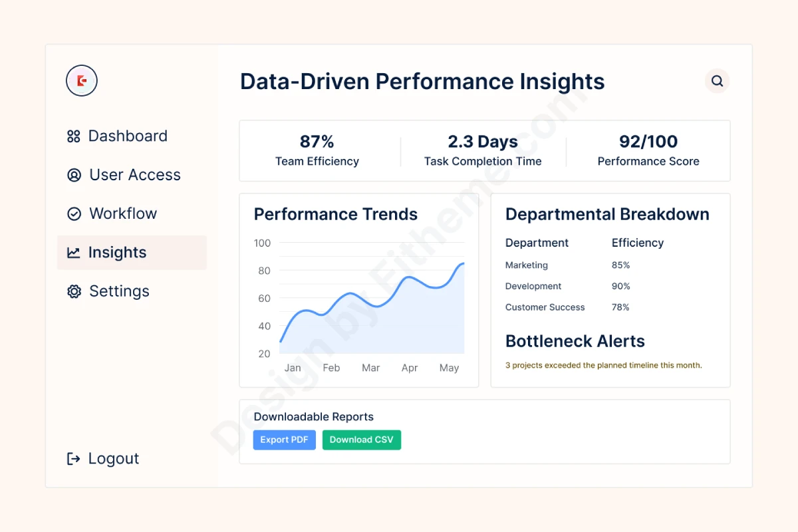798x532 pixels.
Task: Select the 2.3 Days Task Completion stat
Action: click(483, 151)
